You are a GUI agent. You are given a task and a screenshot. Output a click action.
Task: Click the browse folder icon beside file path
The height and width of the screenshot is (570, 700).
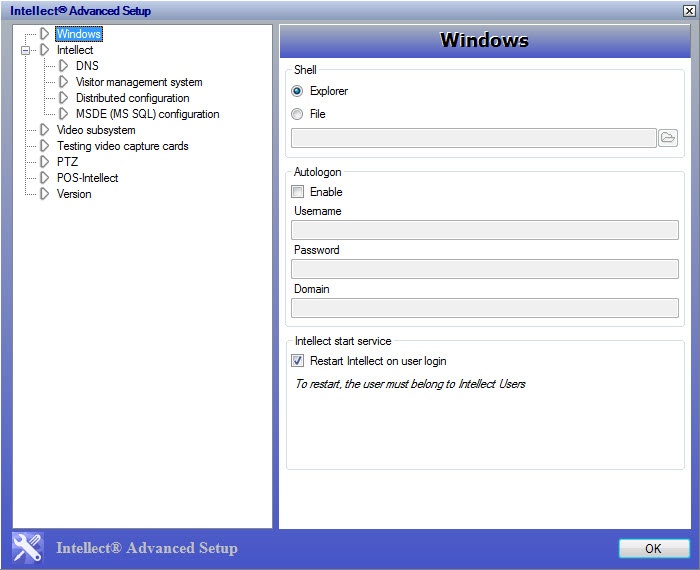pos(668,138)
